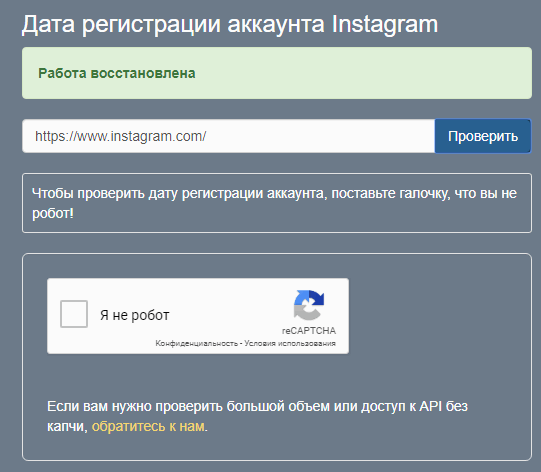Check the 'Я не робот' checkbox
Screen dimensions: 541x472
coord(74,314)
